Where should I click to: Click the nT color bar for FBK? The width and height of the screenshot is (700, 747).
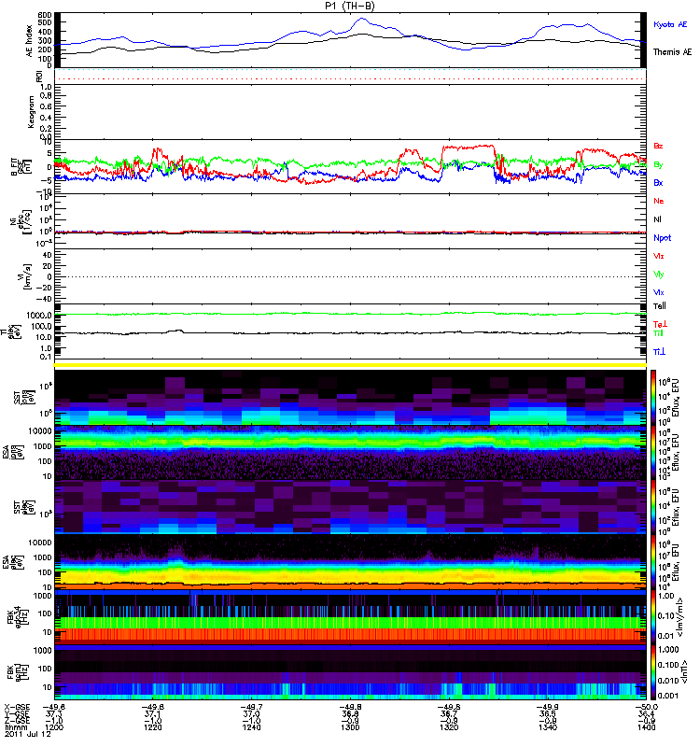coord(653,672)
